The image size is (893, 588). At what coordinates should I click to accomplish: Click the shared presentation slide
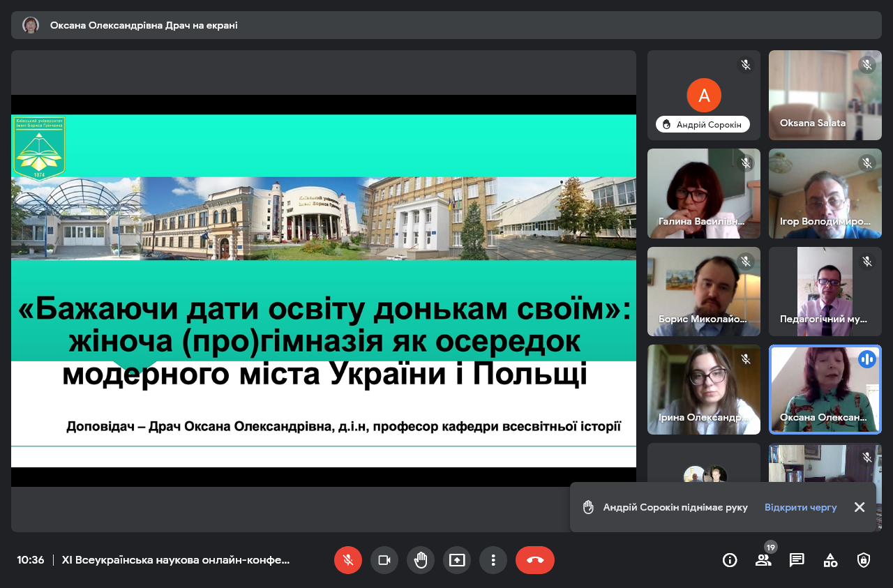point(323,290)
